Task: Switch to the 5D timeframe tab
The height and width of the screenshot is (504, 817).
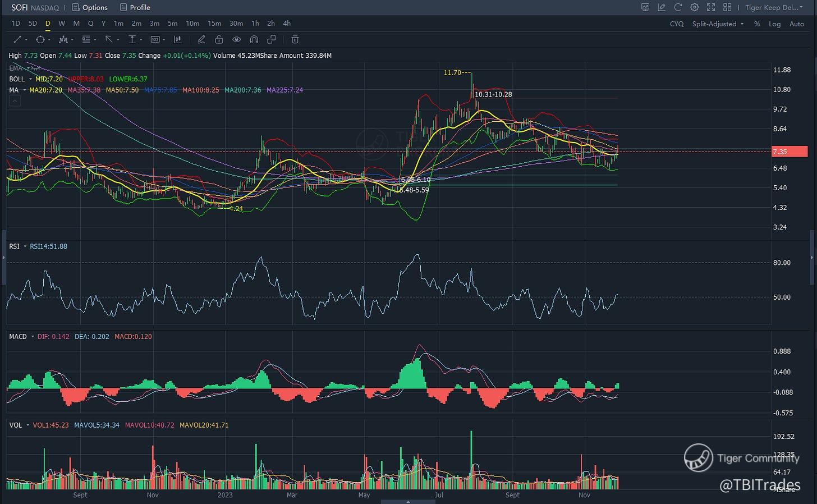Action: click(x=33, y=24)
